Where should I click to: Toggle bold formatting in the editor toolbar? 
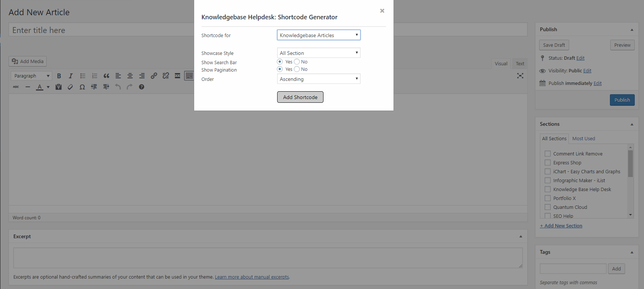pos(59,76)
